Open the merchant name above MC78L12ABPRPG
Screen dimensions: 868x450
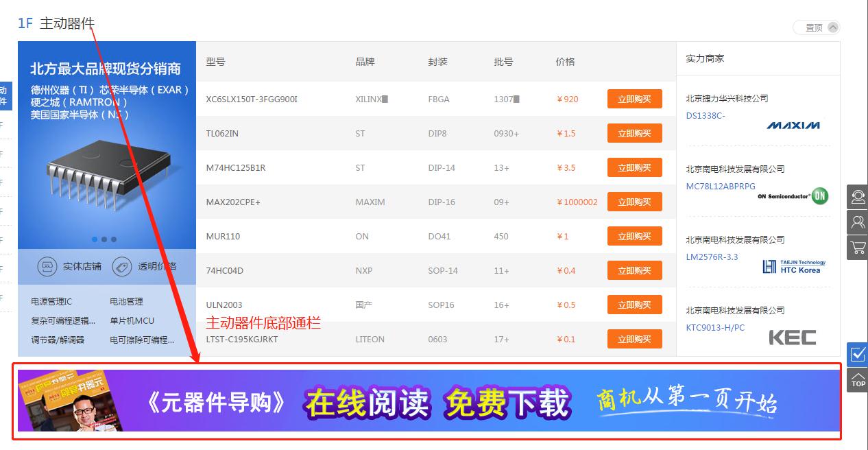click(x=735, y=169)
